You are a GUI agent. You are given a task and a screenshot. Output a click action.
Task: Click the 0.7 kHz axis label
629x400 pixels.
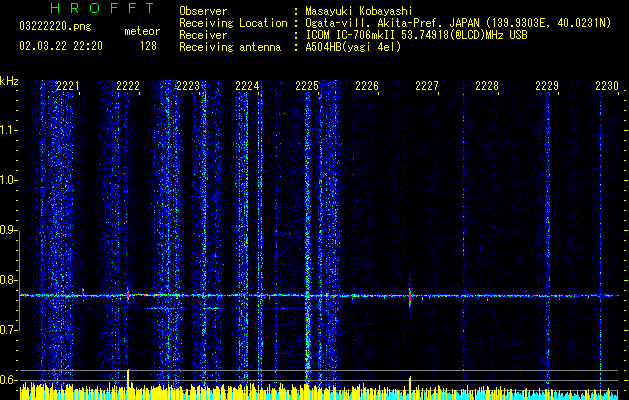coord(9,330)
